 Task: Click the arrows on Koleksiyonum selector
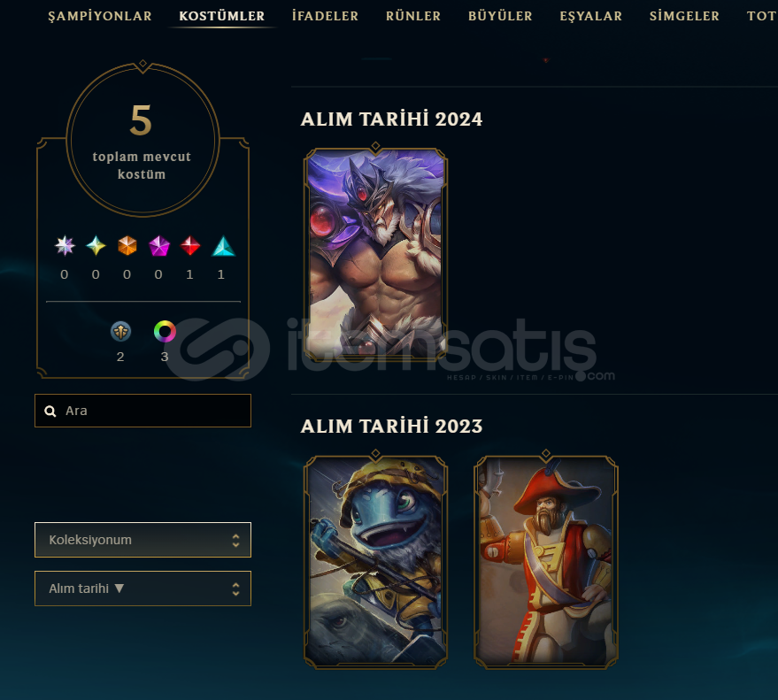tap(235, 540)
